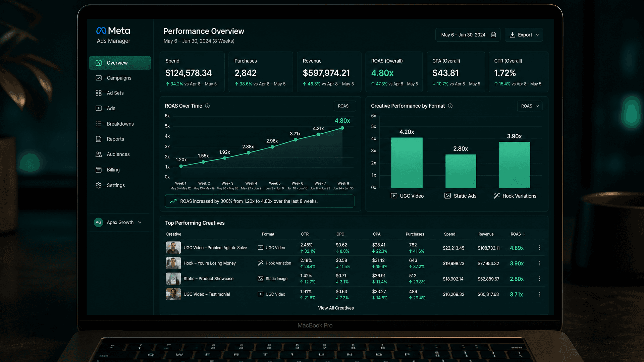This screenshot has height=362, width=644.
Task: Click info icon beside ROAS Over Time
Action: pos(207,106)
